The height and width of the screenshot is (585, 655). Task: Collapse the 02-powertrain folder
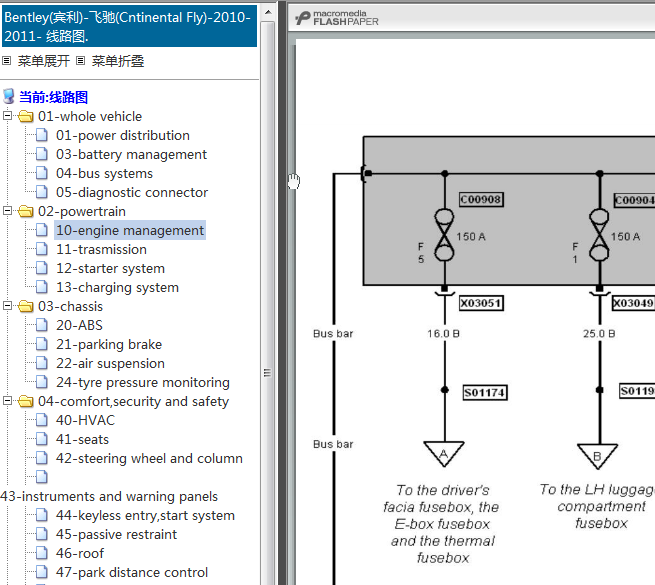8,211
